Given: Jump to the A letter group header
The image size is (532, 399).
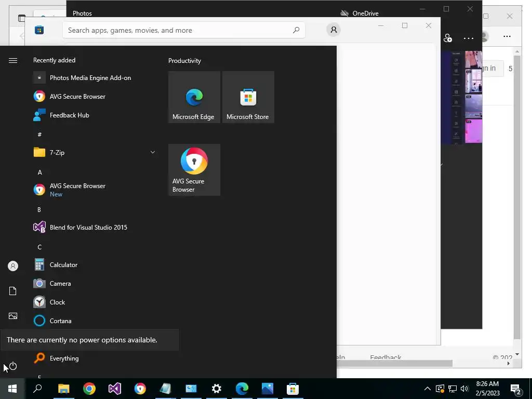Looking at the screenshot, I should click(x=39, y=172).
